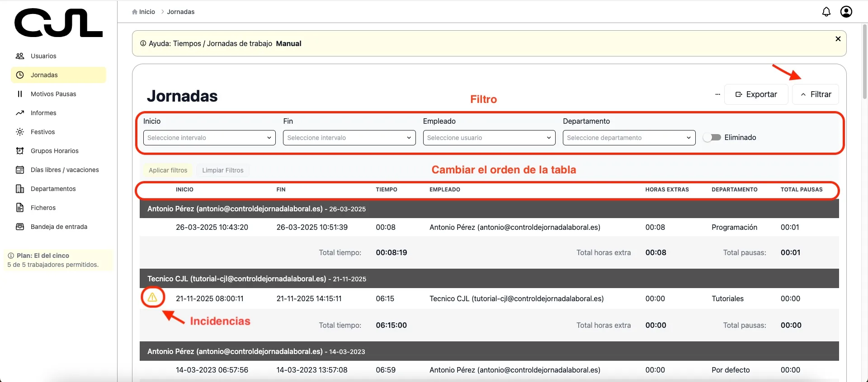Open the user profile avatar icon
Image resolution: width=868 pixels, height=382 pixels.
coord(846,12)
